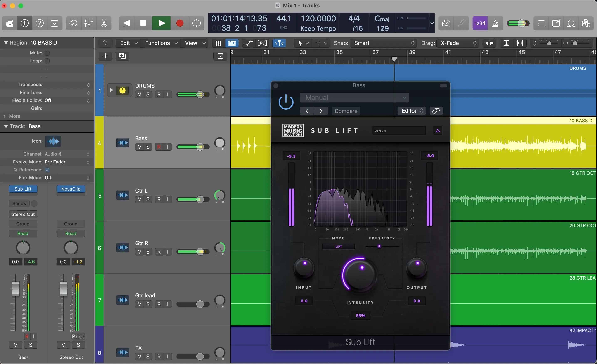
Task: Show automation view icon
Action: (x=248, y=43)
